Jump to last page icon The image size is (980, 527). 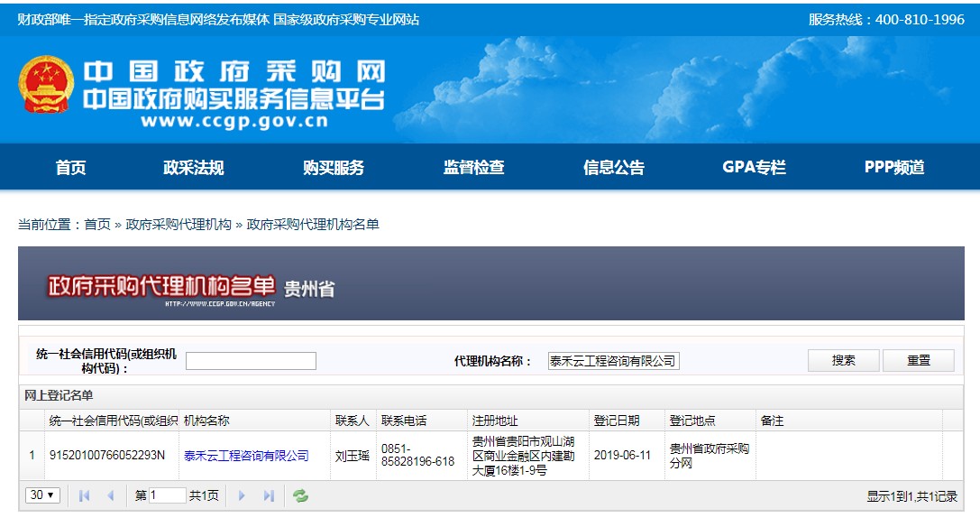point(269,495)
